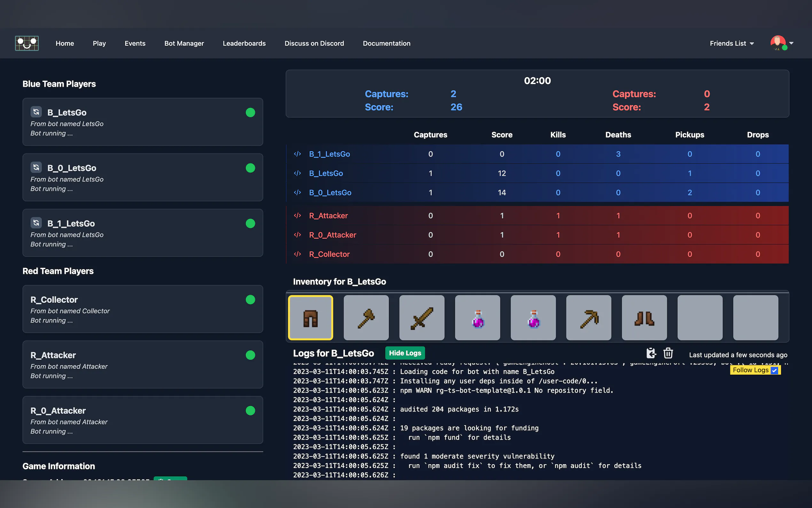Click the code icon next to B_0_LetsGo row
The image size is (812, 508).
[297, 193]
